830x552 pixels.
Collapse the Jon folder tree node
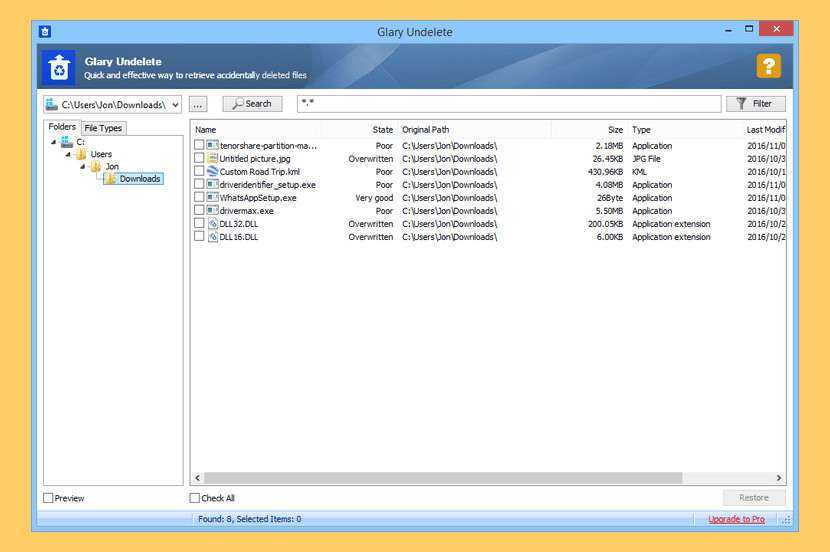81,166
